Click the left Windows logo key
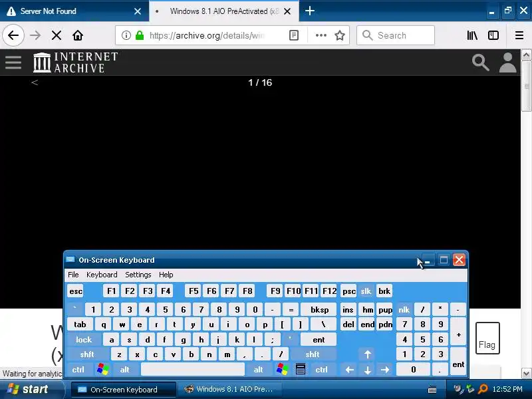This screenshot has height=399, width=532. [x=103, y=370]
